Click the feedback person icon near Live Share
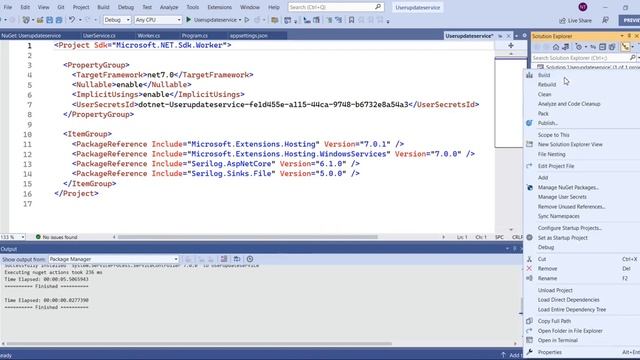640x360 pixels. (605, 20)
